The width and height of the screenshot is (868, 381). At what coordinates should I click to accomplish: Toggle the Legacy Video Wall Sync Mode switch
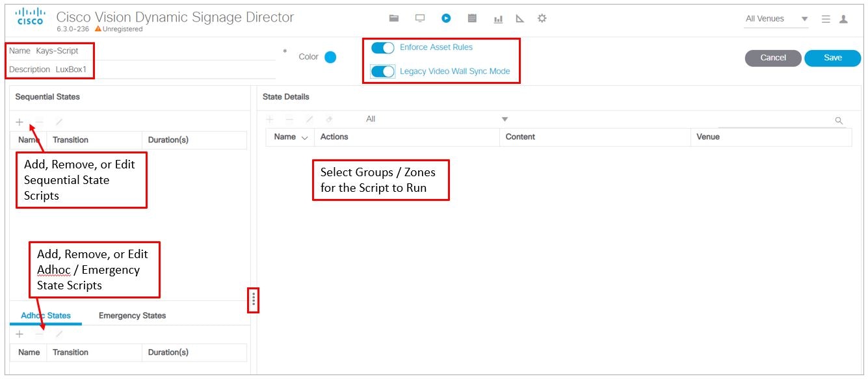tap(383, 72)
